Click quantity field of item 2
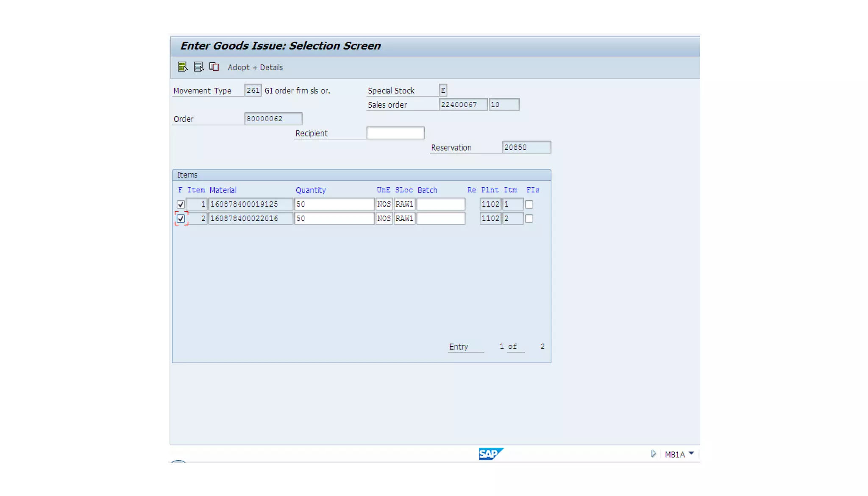868x496 pixels. (x=334, y=219)
